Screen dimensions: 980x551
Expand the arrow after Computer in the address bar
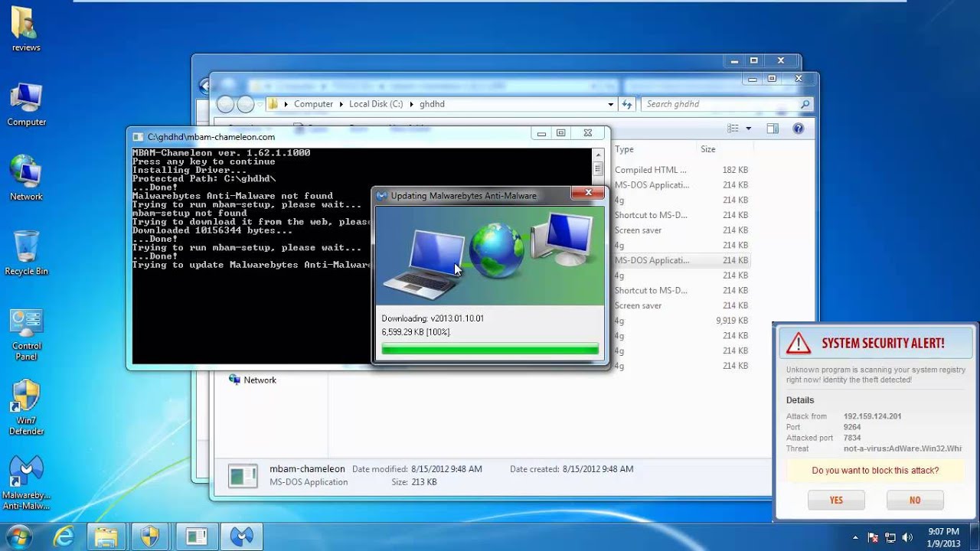pos(341,104)
